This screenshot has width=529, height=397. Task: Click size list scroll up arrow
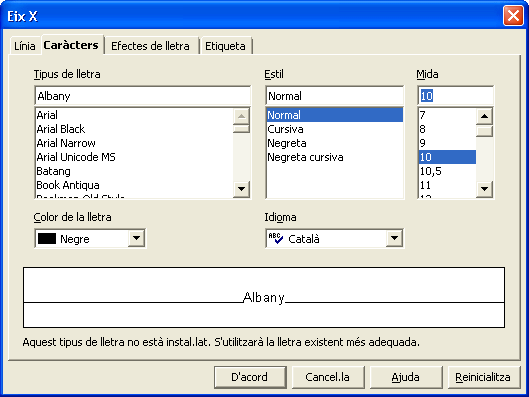[484, 116]
